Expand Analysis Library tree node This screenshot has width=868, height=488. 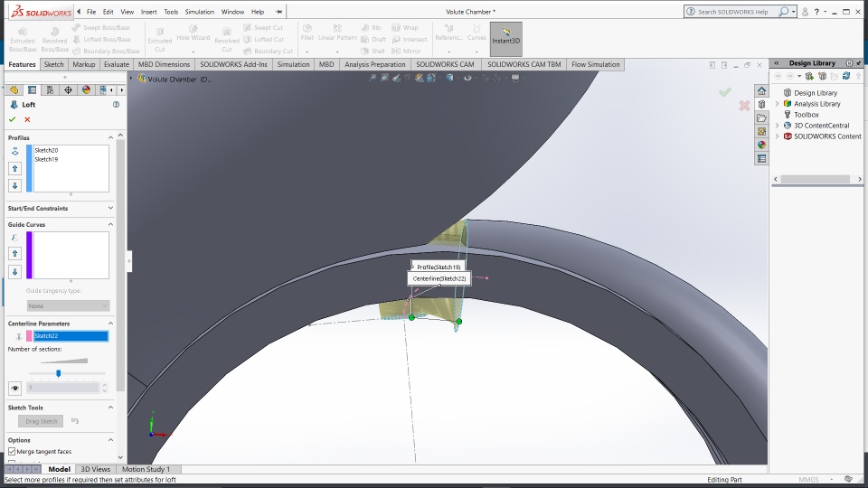click(778, 103)
